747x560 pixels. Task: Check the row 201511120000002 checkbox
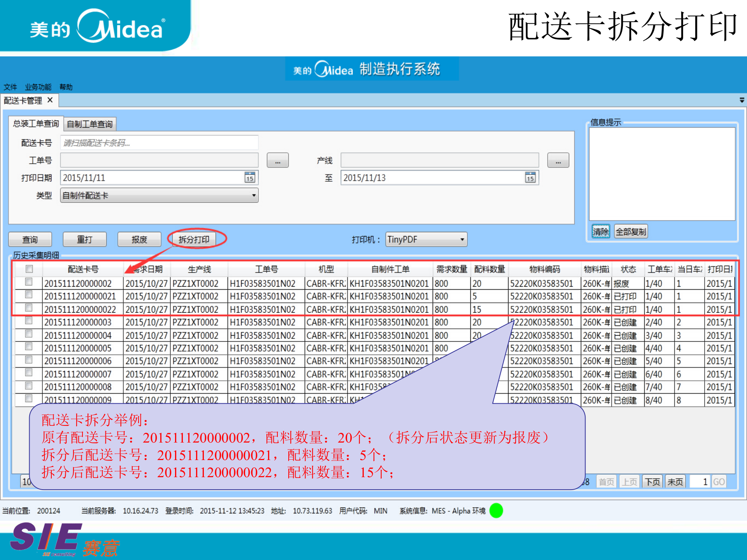pyautogui.click(x=29, y=282)
